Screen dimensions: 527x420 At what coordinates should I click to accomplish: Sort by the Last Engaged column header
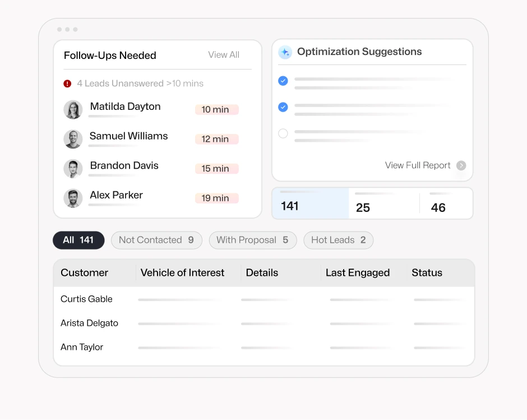coord(358,273)
